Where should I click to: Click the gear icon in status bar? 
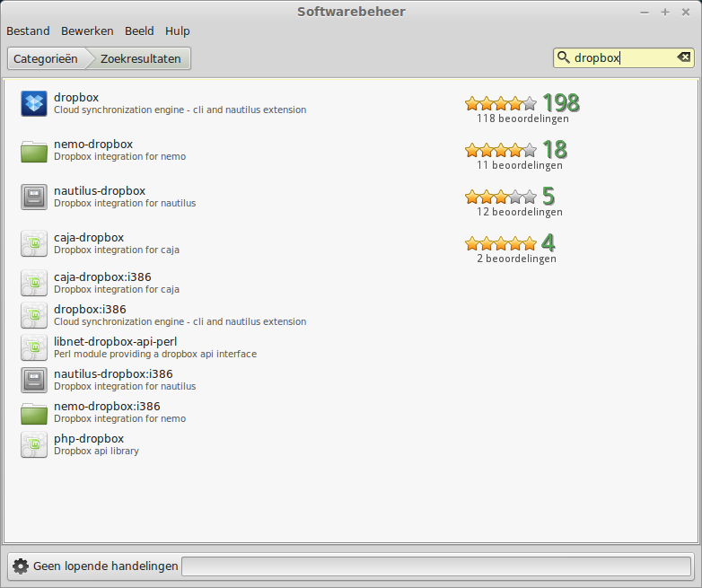(20, 566)
